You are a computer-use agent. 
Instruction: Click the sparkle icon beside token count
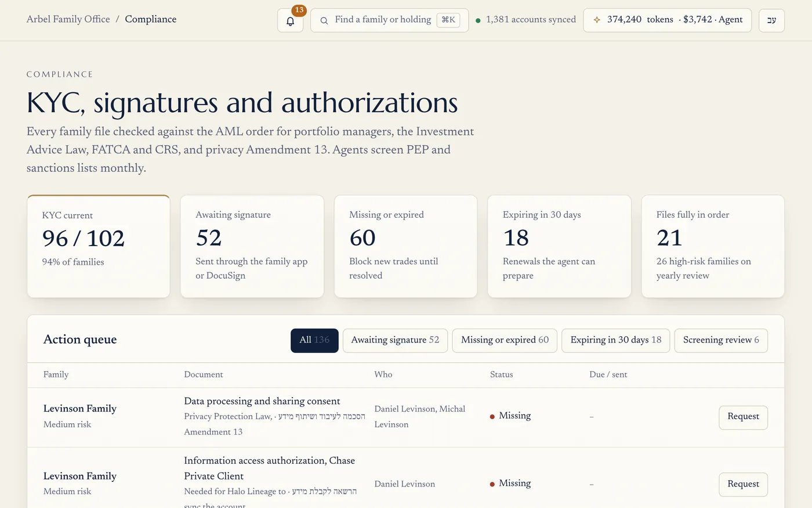[597, 20]
